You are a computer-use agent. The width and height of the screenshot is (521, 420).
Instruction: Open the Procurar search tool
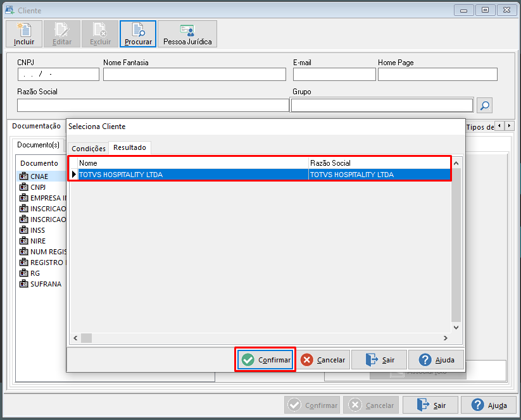(x=138, y=34)
